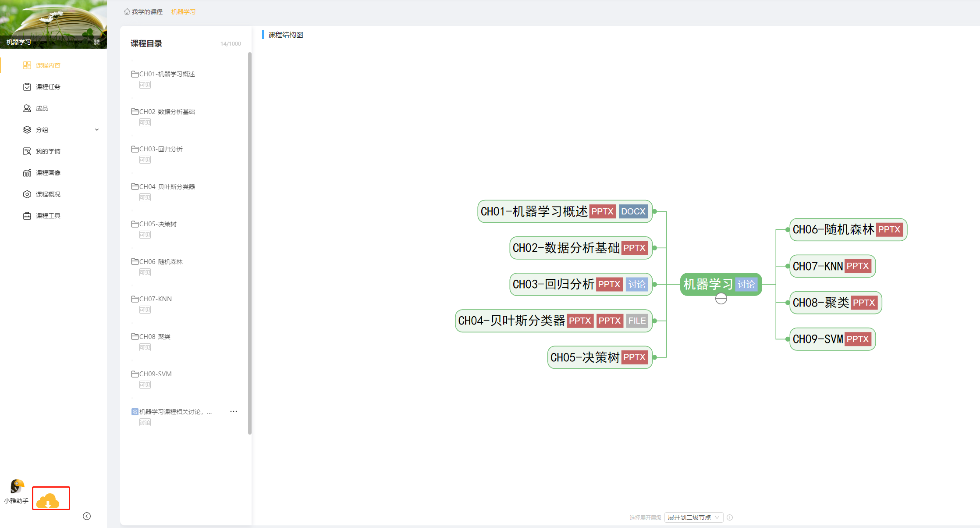Open the 小雅助手 assistant bird icon
This screenshot has height=528, width=980.
[17, 487]
